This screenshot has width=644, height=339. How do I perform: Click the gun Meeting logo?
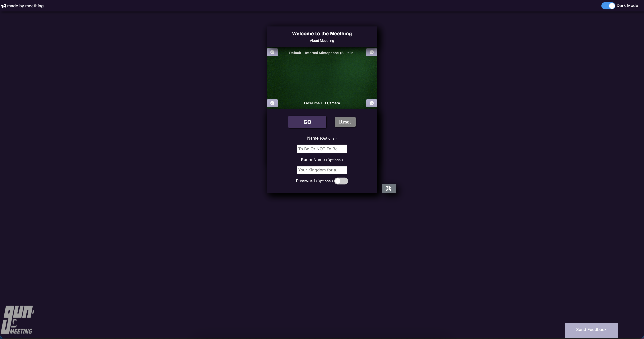click(17, 320)
